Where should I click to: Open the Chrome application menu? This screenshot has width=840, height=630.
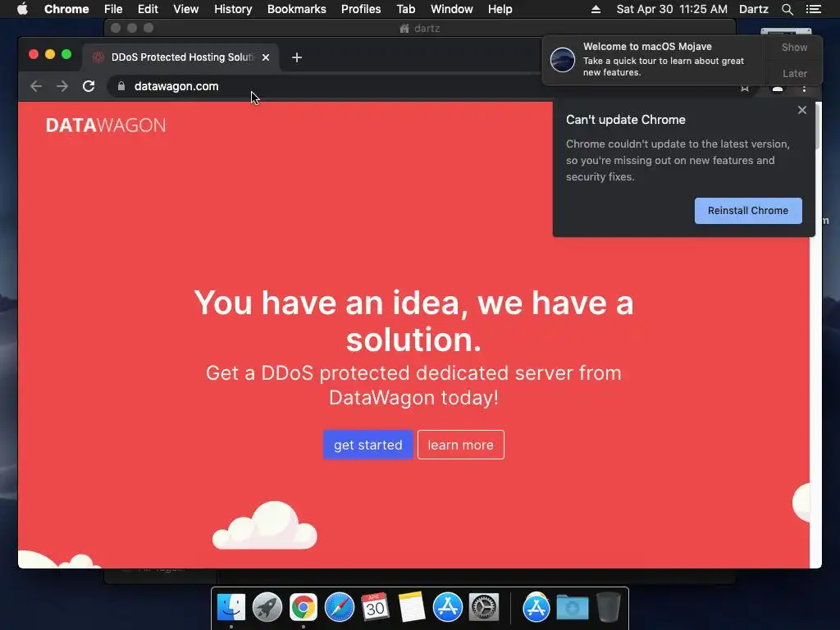pos(66,9)
